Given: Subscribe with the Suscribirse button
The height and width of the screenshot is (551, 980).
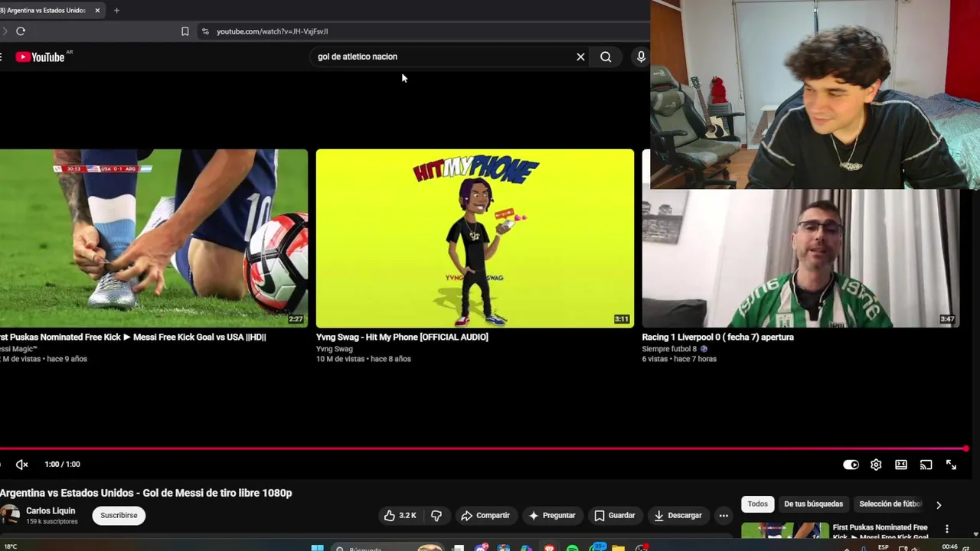Looking at the screenshot, I should [x=119, y=515].
